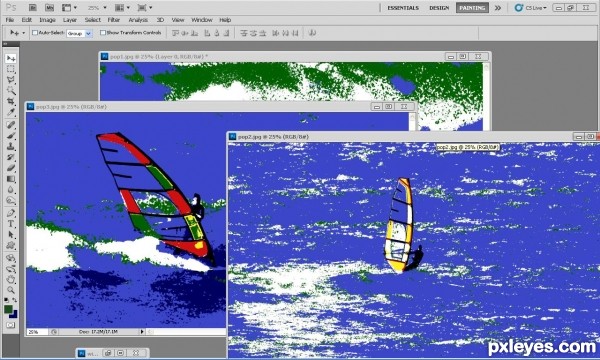Open the 3D menu

tap(160, 20)
